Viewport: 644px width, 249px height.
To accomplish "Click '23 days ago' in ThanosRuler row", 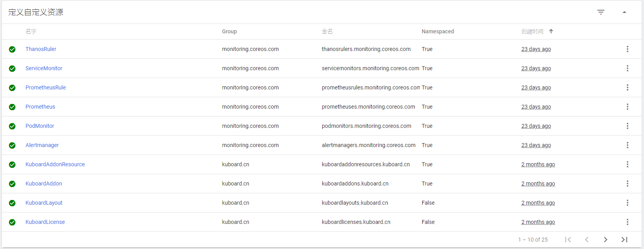I will click(x=536, y=49).
